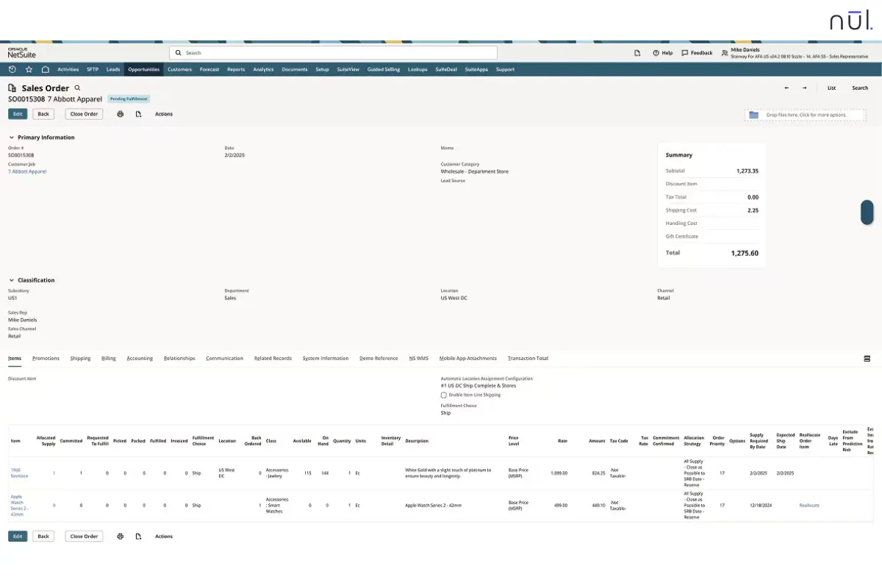882x588 pixels.
Task: Enable Item Line Shipping checkbox
Action: coord(444,395)
